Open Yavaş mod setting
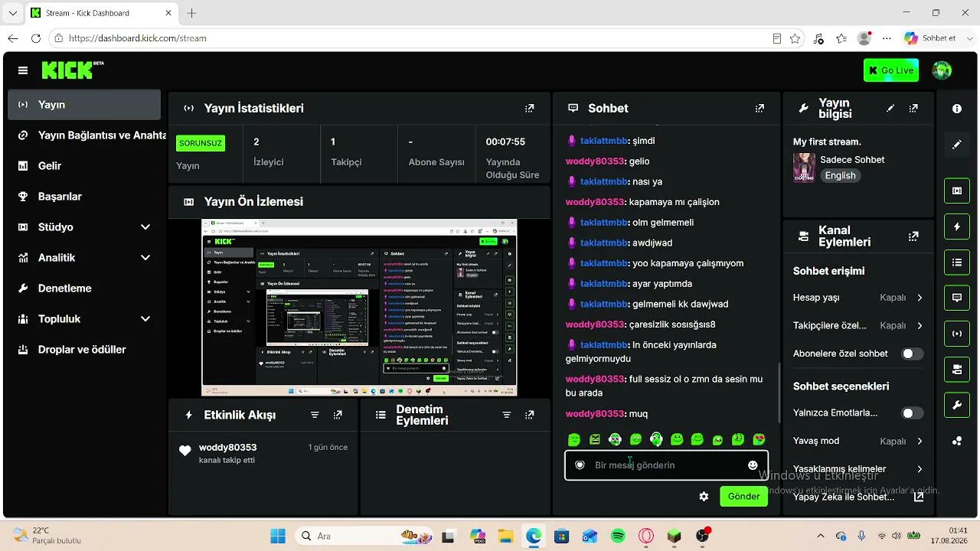Screen dimensions: 980x551 pos(858,442)
